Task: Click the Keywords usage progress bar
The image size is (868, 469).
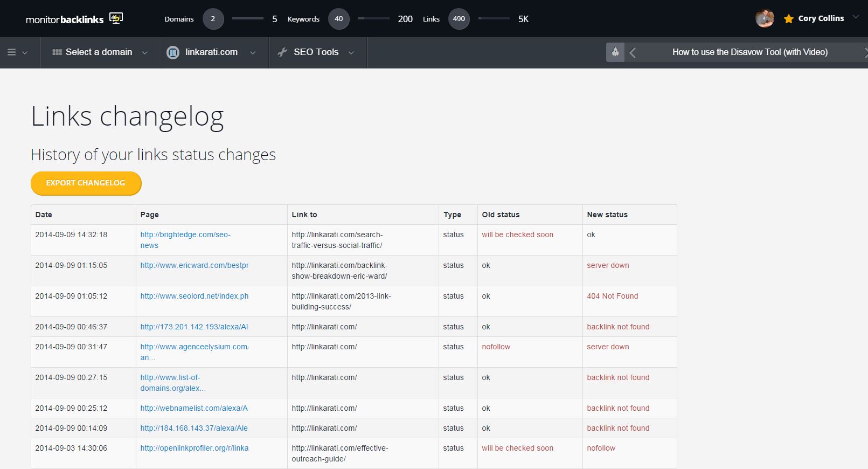Action: tap(373, 18)
